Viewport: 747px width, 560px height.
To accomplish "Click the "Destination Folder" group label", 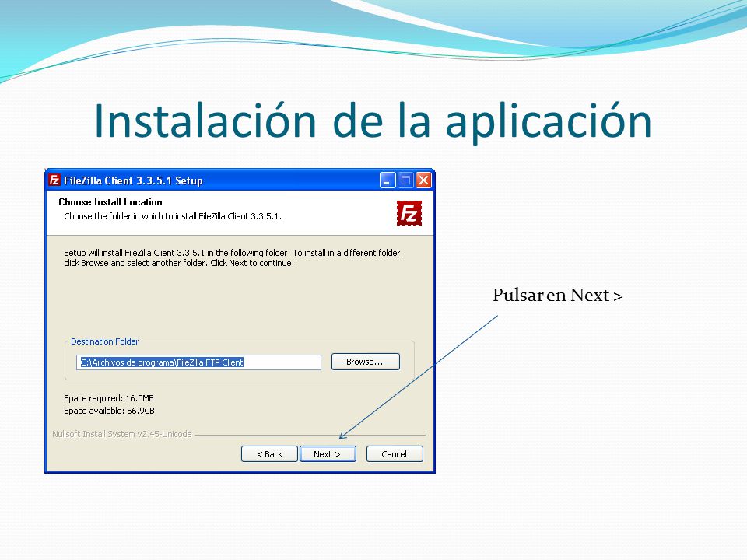I will (x=104, y=341).
